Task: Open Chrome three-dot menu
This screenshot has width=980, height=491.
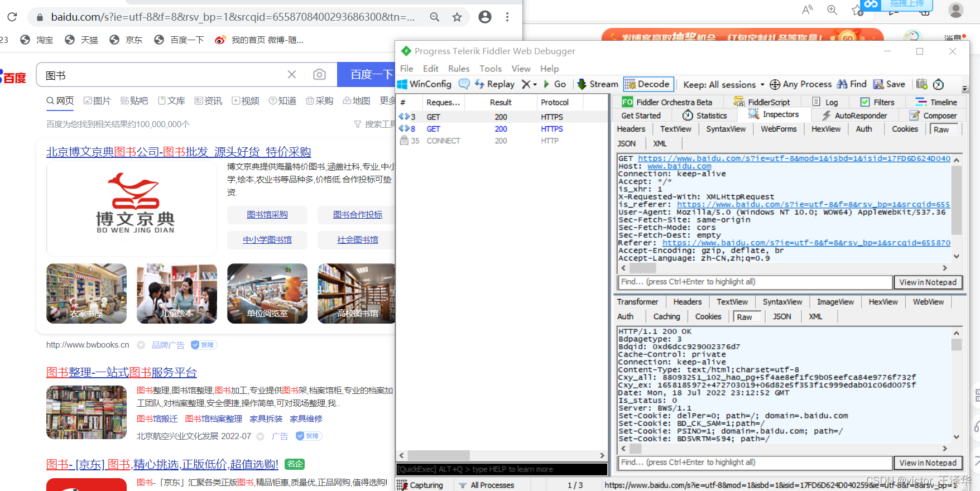Action: (507, 17)
